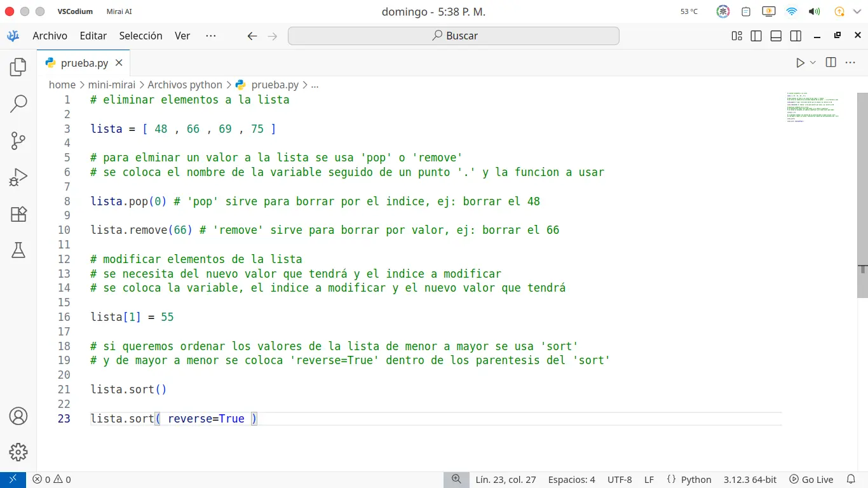Open the Ver menu
The width and height of the screenshot is (868, 488).
pos(182,36)
